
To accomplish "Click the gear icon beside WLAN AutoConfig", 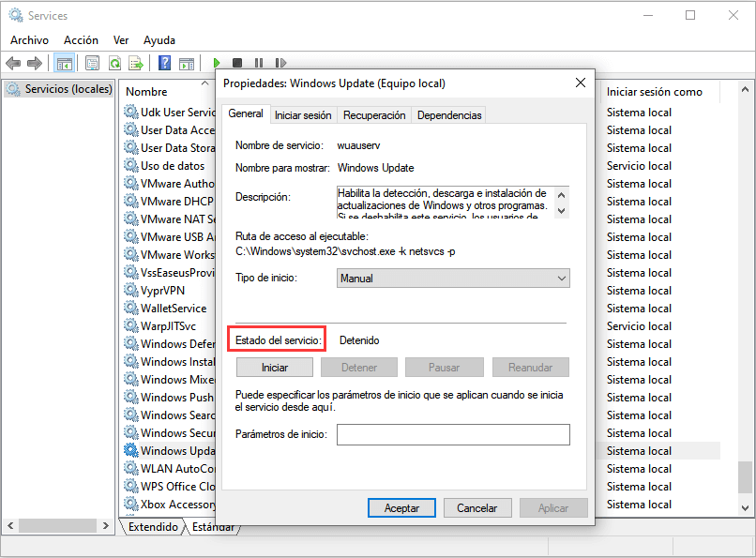I will [130, 468].
